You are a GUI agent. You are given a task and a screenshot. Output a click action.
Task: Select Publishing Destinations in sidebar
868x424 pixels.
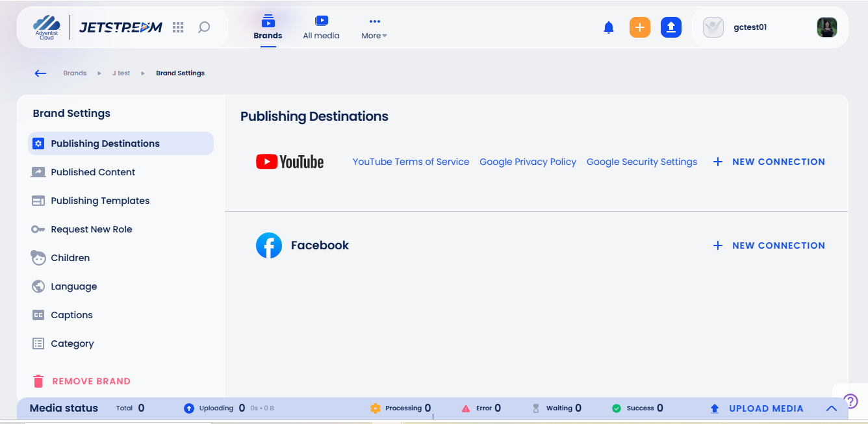coord(121,143)
